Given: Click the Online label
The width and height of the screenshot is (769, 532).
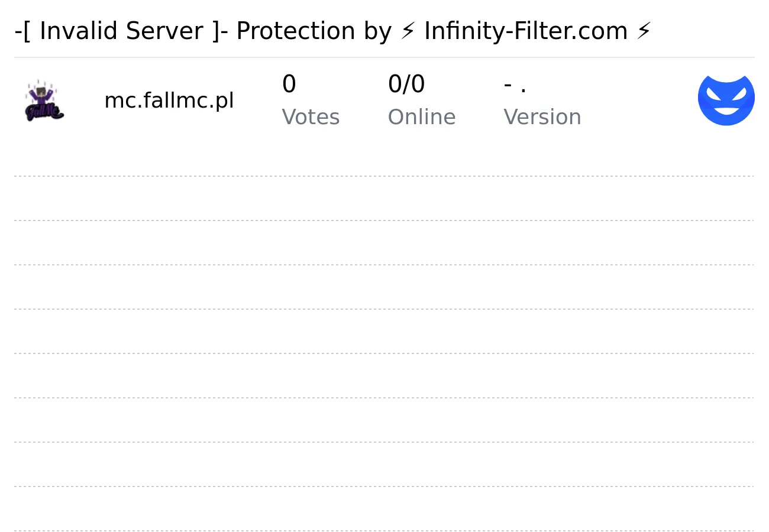Looking at the screenshot, I should pyautogui.click(x=422, y=117).
